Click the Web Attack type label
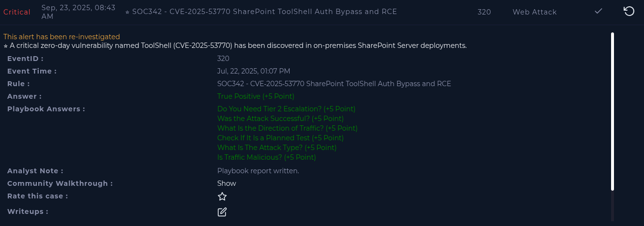 pos(535,12)
